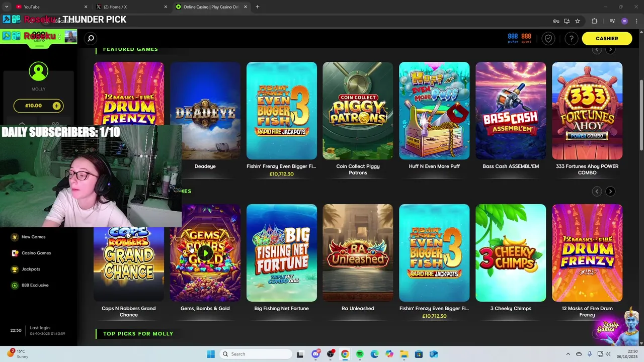Click the install app icon in address bar
Image resolution: width=644 pixels, height=362 pixels.
567,21
